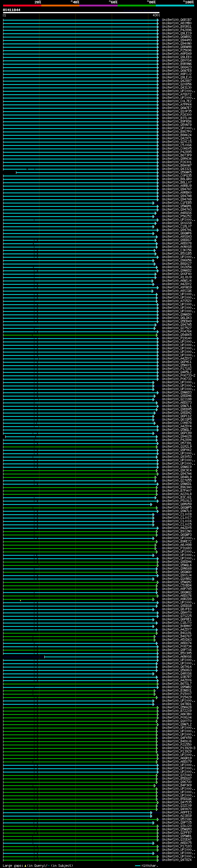Select hit UniRef100_C1FEB5
Screen dimensions: 197x868
[x=176, y=203]
